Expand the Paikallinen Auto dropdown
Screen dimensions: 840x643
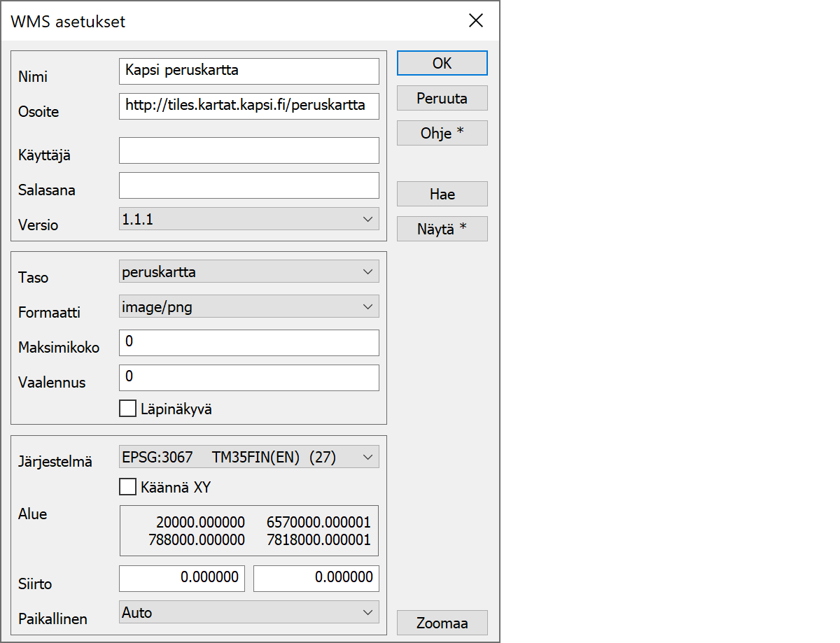click(x=248, y=612)
